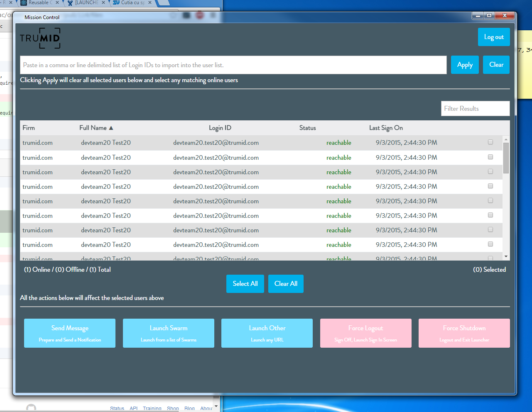The image size is (532, 412).
Task: Open the Reusable C browser tab
Action: click(40, 2)
